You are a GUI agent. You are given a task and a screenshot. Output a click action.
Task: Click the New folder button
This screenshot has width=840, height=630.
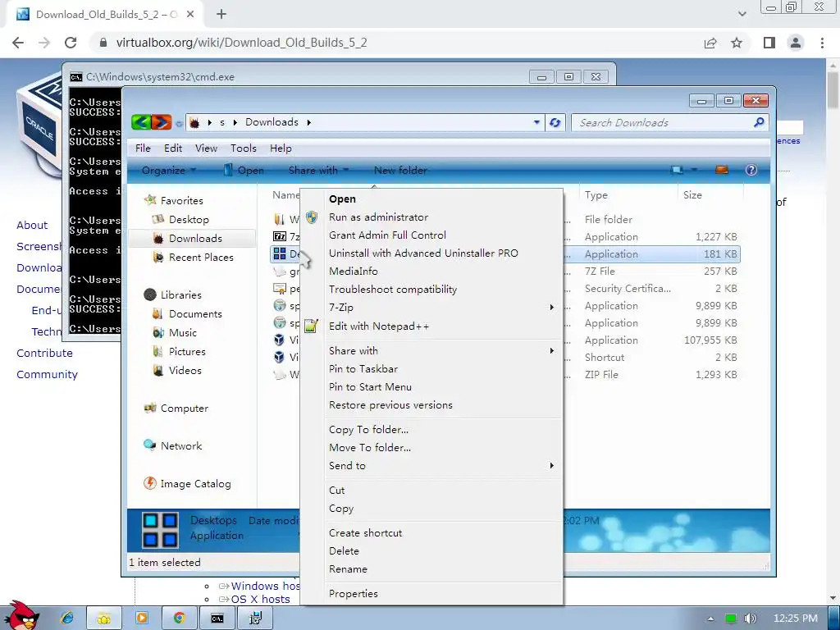pos(400,171)
